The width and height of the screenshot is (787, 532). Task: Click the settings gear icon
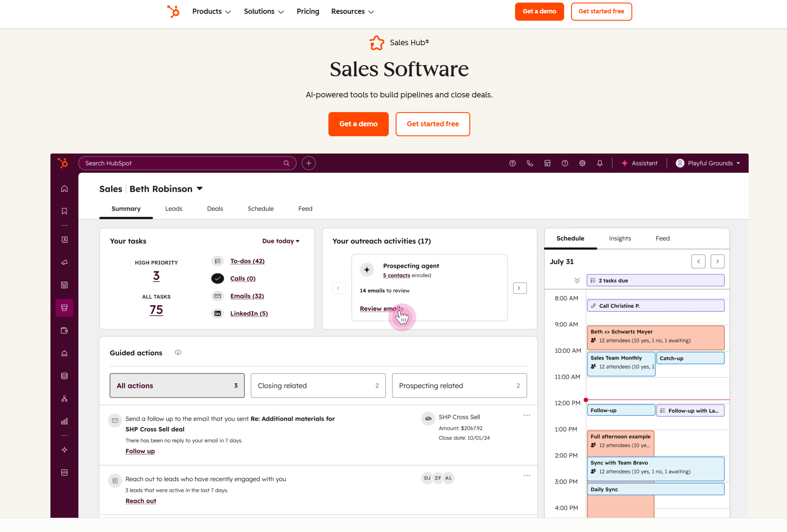coord(582,163)
